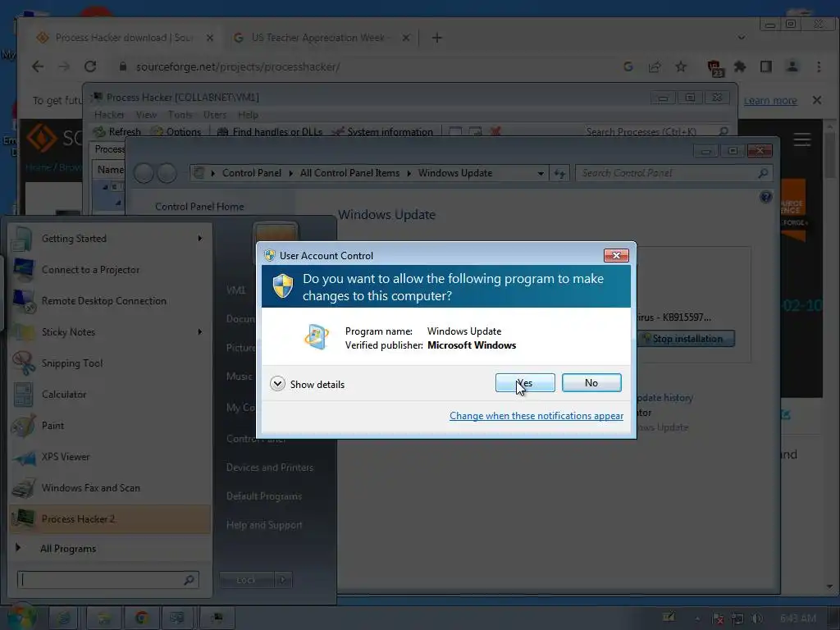
Task: Click Search Control Panel field
Action: click(674, 173)
